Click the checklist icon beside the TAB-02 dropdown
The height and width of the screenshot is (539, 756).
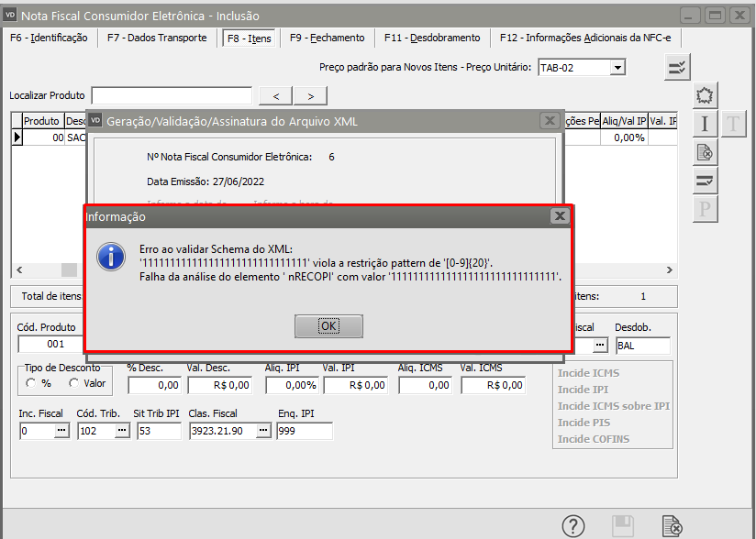pos(677,67)
